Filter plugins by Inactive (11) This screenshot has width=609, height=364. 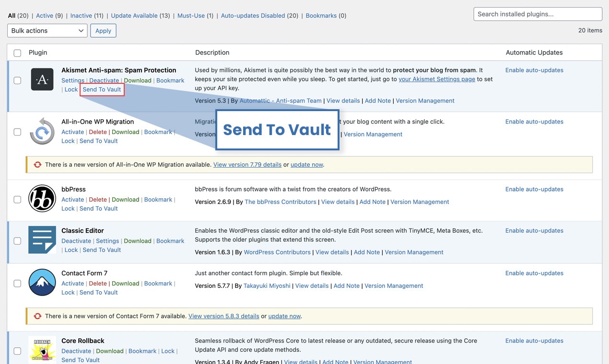click(87, 16)
